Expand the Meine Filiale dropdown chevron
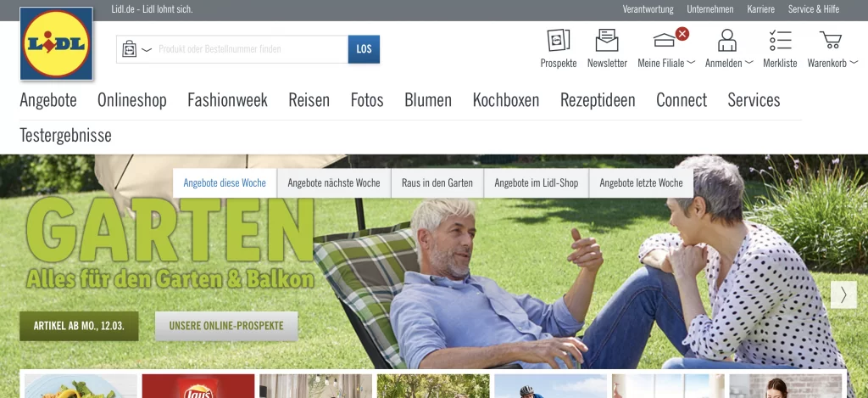This screenshot has height=398, width=868. (691, 63)
